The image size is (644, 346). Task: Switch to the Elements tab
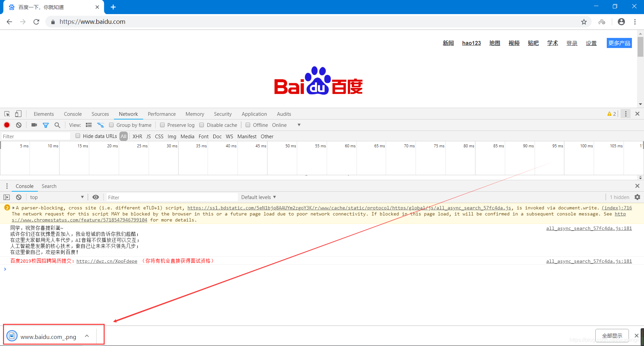tap(44, 114)
